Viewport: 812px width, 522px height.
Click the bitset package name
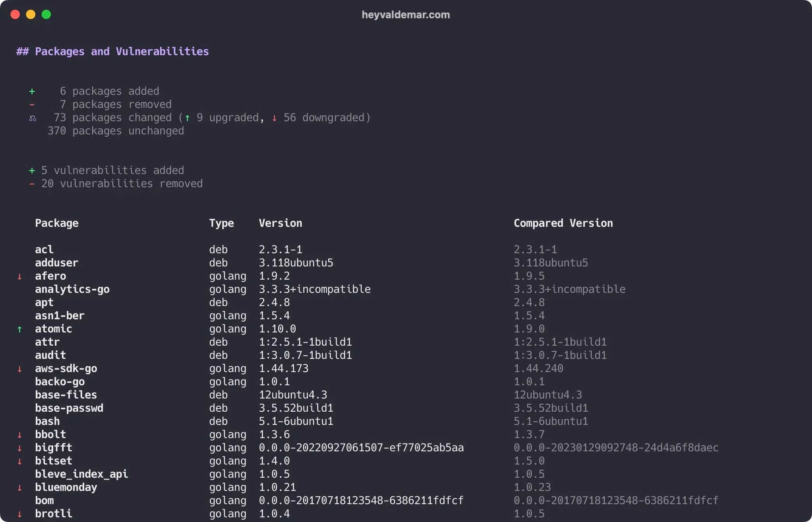[54, 461]
